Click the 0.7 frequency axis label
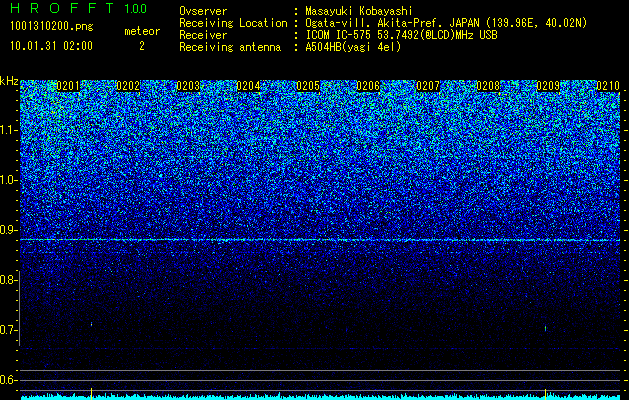Screen dimensions: 629x400 [6, 330]
